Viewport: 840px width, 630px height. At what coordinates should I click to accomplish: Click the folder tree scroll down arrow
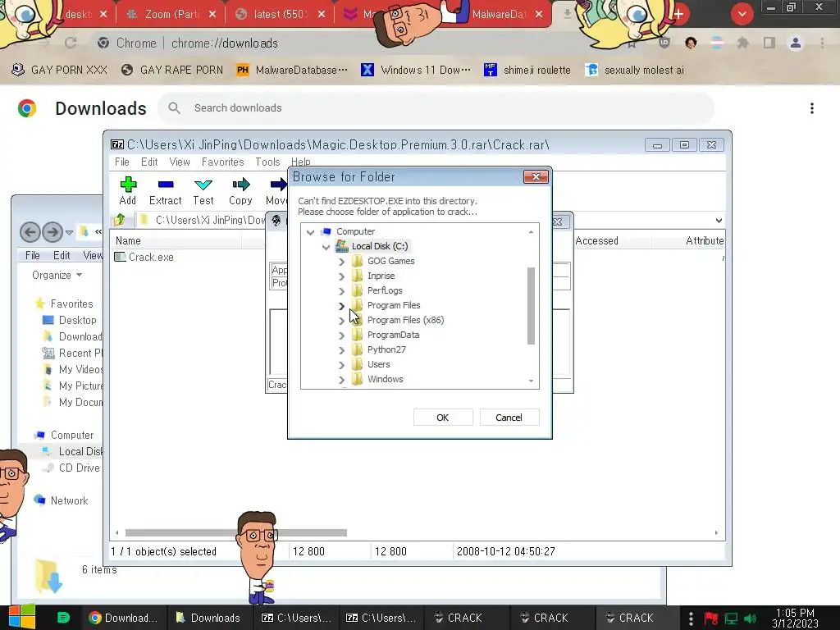click(531, 381)
